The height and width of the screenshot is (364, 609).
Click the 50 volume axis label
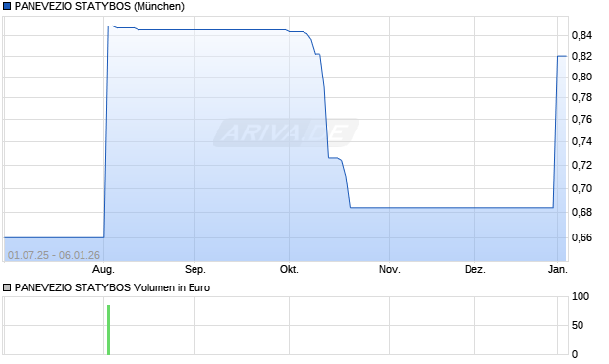coord(578,325)
